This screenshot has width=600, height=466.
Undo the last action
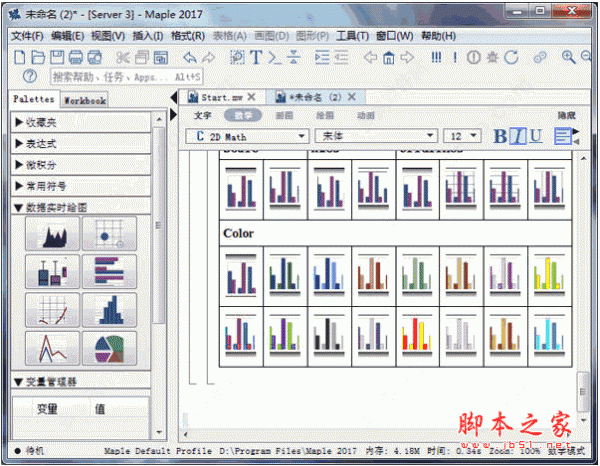pos(190,57)
